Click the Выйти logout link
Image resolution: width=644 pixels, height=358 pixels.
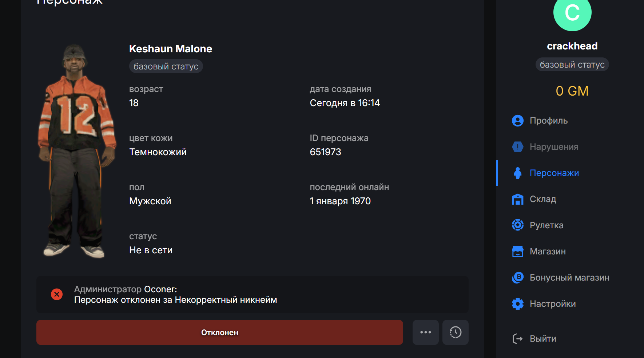click(542, 339)
